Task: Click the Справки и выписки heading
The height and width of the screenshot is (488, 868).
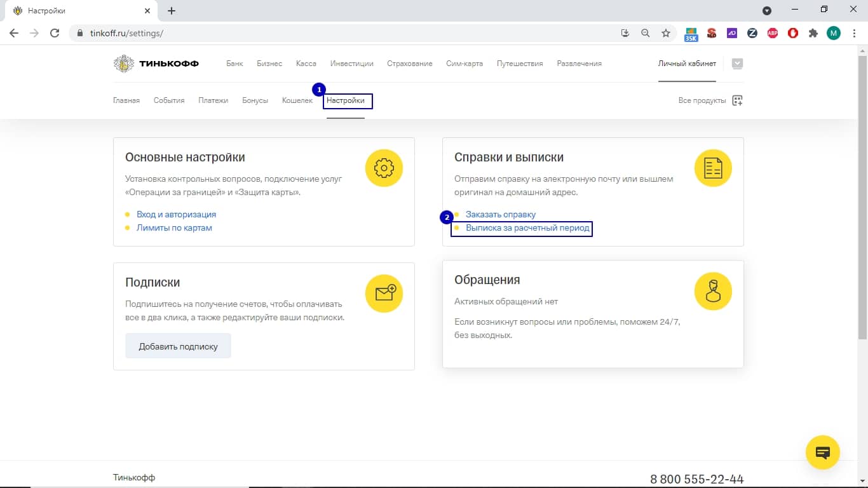Action: tap(509, 158)
